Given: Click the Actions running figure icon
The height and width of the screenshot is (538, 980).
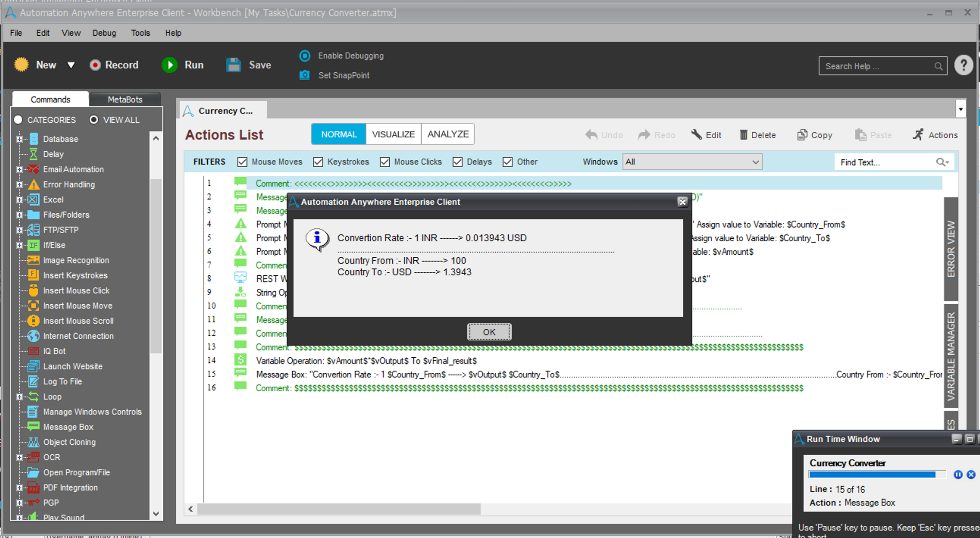Looking at the screenshot, I should (918, 135).
